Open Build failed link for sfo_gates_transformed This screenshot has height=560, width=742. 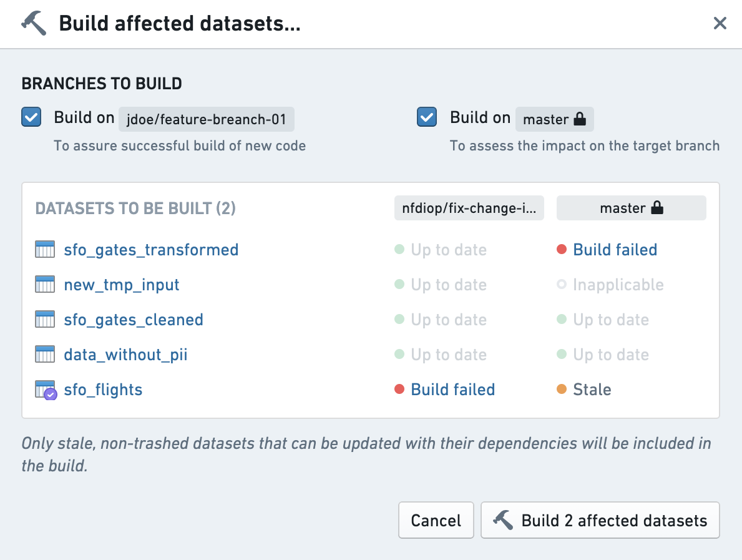tap(615, 250)
